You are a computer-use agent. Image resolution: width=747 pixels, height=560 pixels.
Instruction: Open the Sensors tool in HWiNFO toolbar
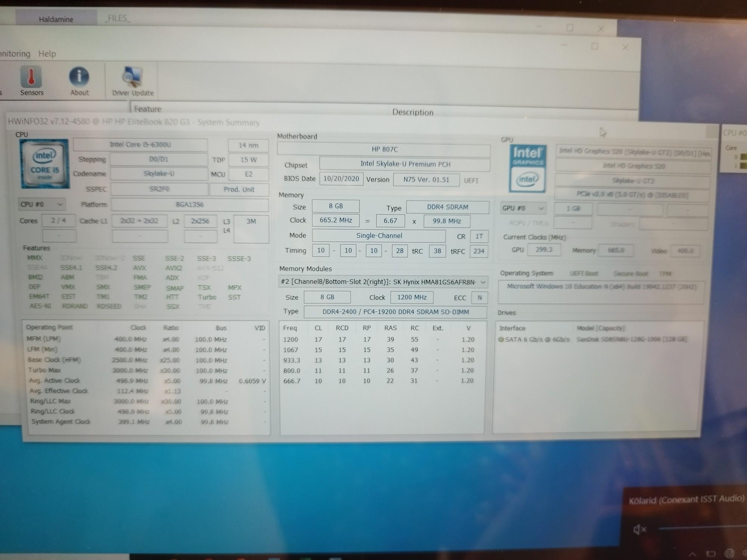point(31,81)
